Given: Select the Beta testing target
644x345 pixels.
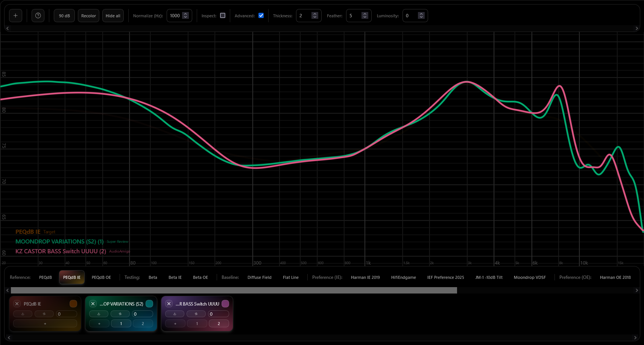Looking at the screenshot, I should click(153, 277).
